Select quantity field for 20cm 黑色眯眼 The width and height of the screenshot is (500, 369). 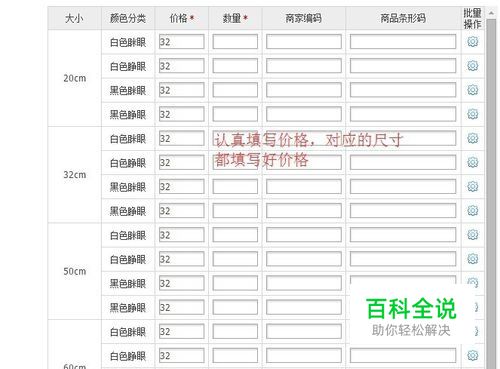click(x=235, y=90)
